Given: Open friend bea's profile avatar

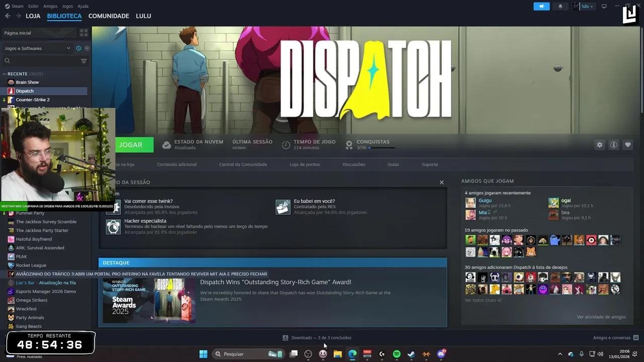Looking at the screenshot, I should [553, 215].
